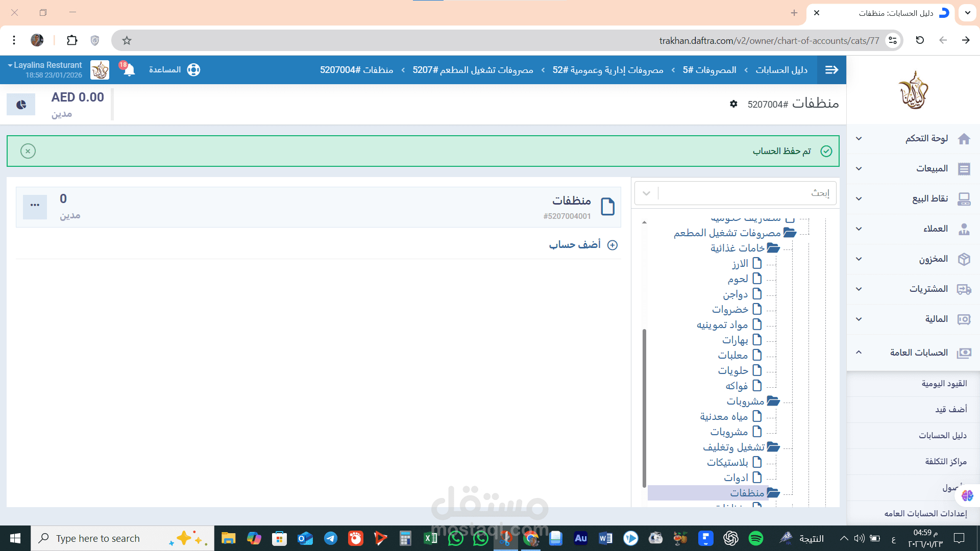Open account settings gear beside منظفات title
The width and height of the screenshot is (980, 551).
click(733, 104)
